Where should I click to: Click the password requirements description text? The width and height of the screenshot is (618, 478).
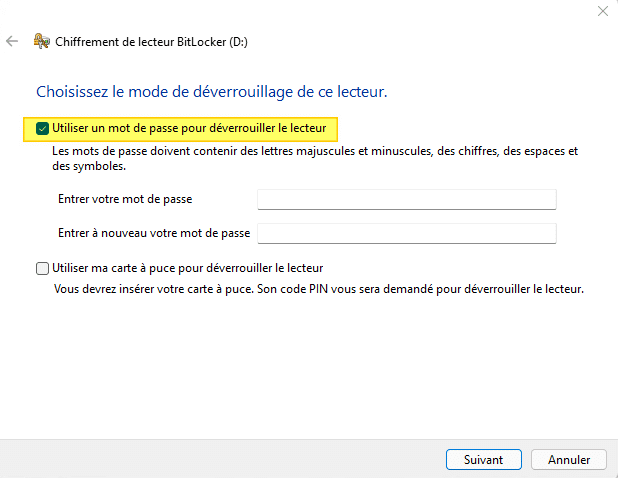pyautogui.click(x=315, y=152)
